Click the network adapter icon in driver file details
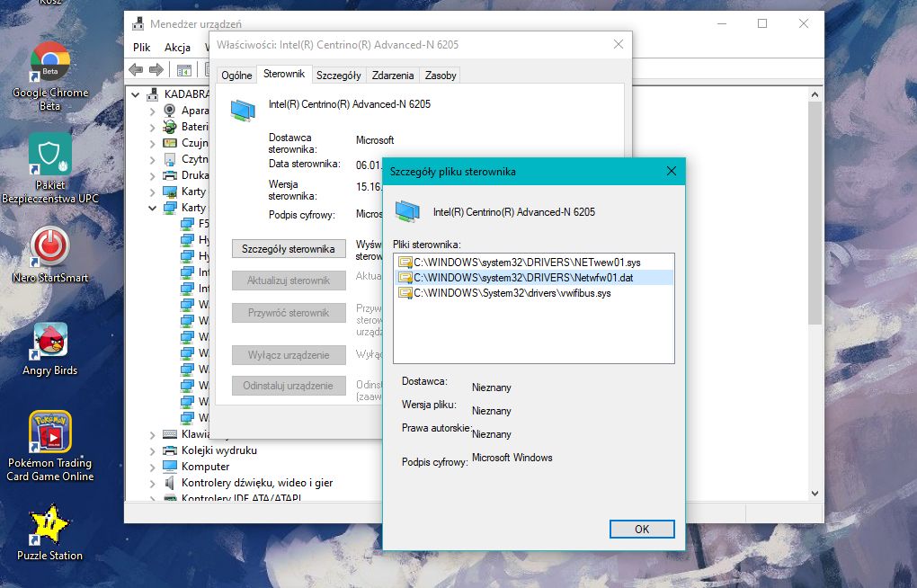The image size is (917, 588). click(x=407, y=212)
